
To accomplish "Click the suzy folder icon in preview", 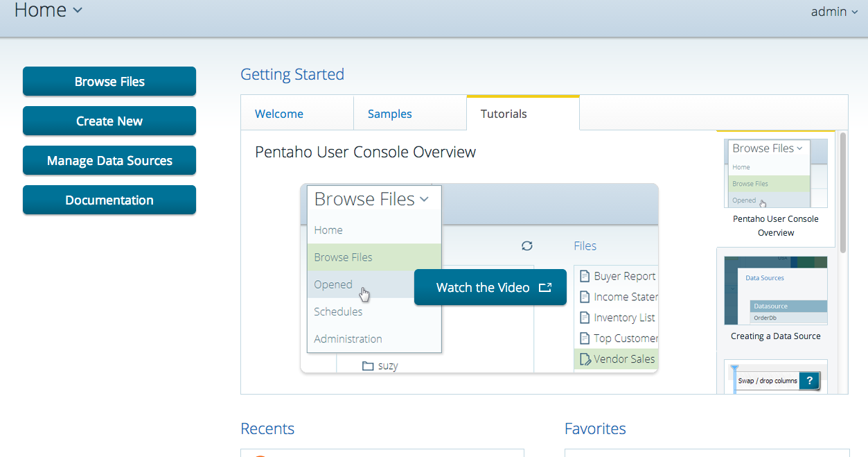I will click(368, 365).
